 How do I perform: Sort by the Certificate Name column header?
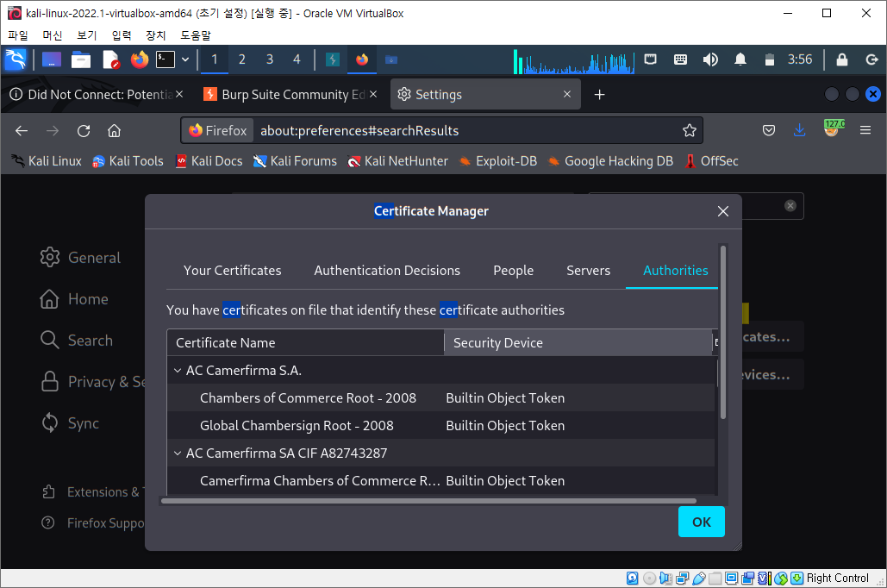point(305,343)
